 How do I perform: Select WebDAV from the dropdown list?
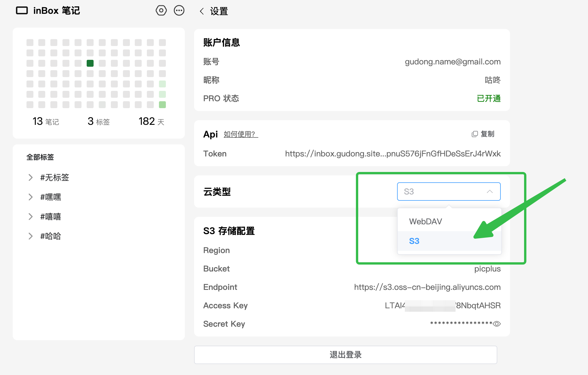point(426,221)
